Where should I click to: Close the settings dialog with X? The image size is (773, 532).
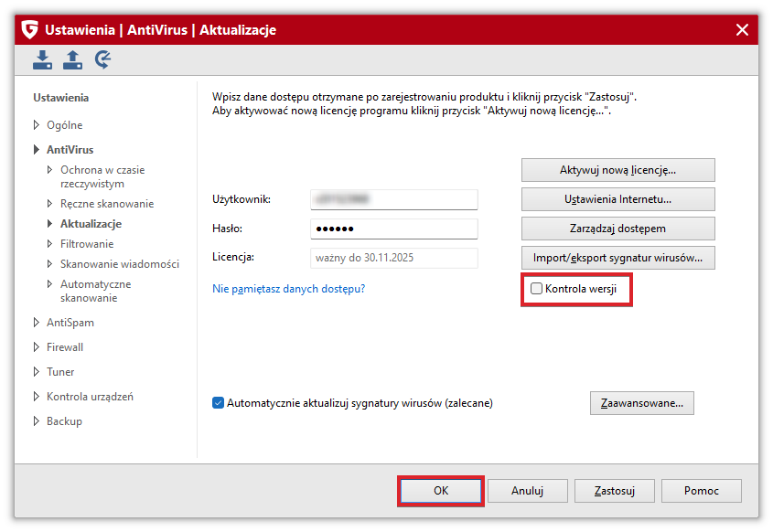(742, 29)
